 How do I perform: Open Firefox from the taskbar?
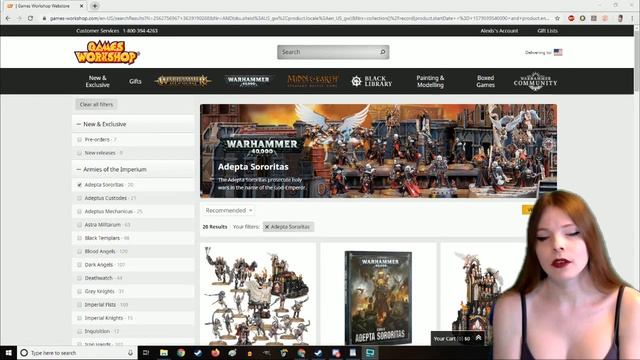pos(215,353)
